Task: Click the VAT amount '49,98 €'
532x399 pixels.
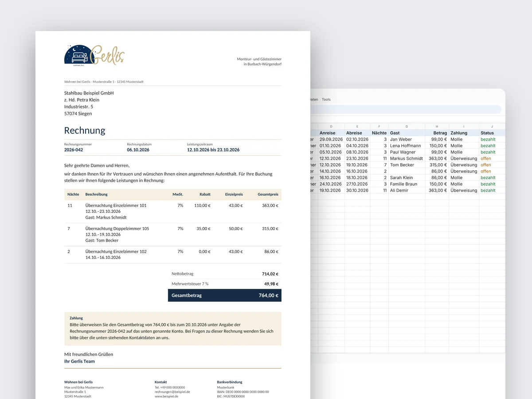Action: tap(271, 284)
